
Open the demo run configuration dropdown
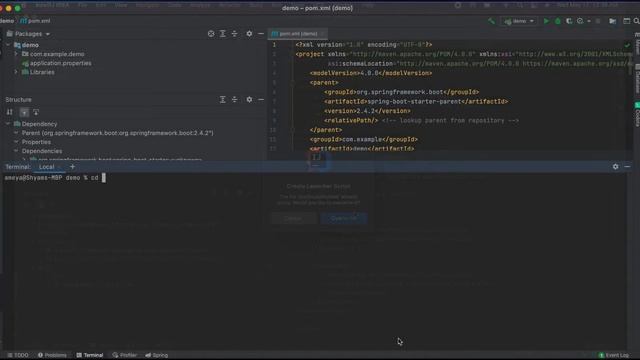tap(519, 21)
